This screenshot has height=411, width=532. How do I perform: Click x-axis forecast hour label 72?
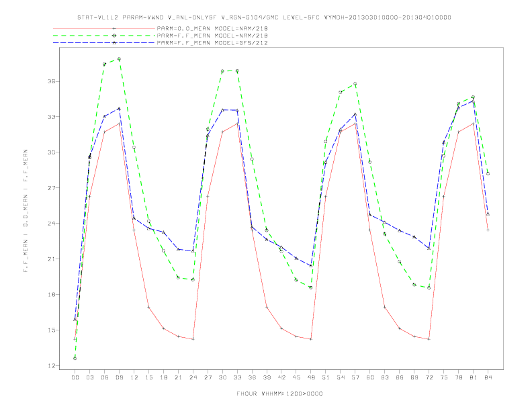click(429, 377)
